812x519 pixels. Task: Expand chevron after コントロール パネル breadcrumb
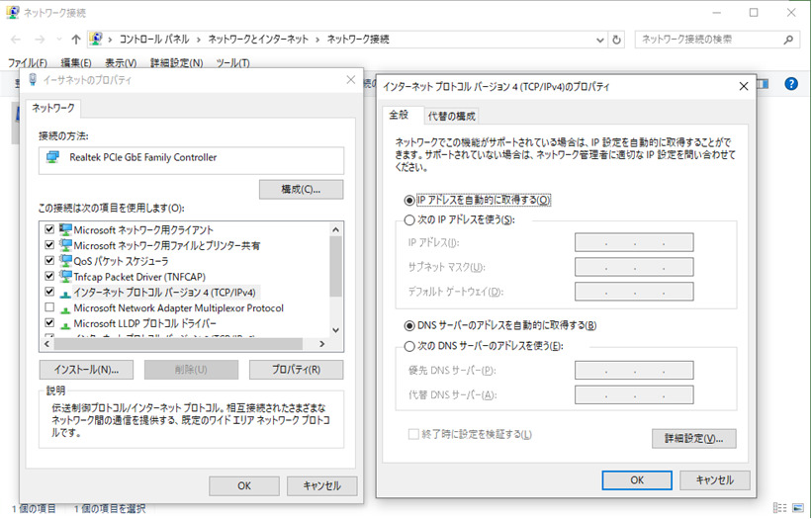pos(199,40)
